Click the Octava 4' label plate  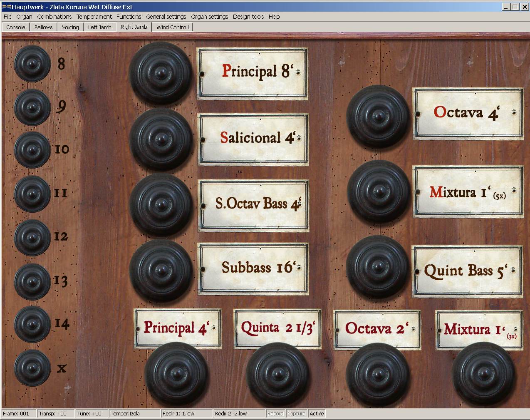point(468,114)
